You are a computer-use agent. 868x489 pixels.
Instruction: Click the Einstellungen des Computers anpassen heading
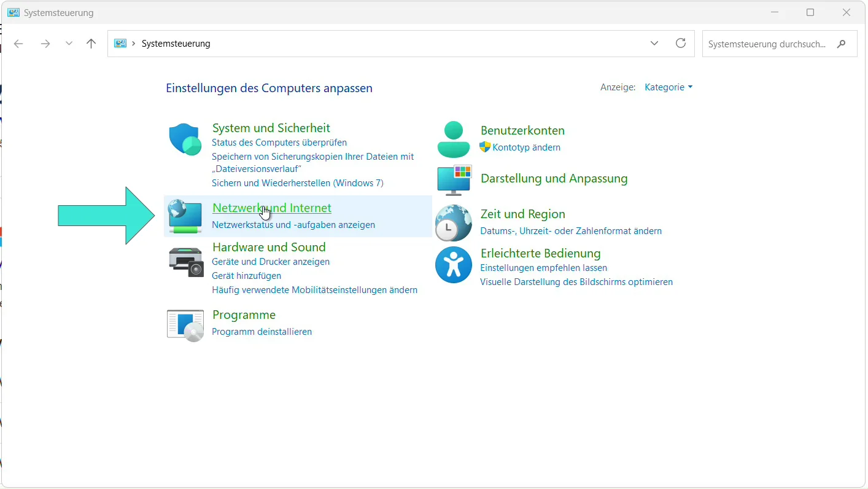[x=269, y=88]
